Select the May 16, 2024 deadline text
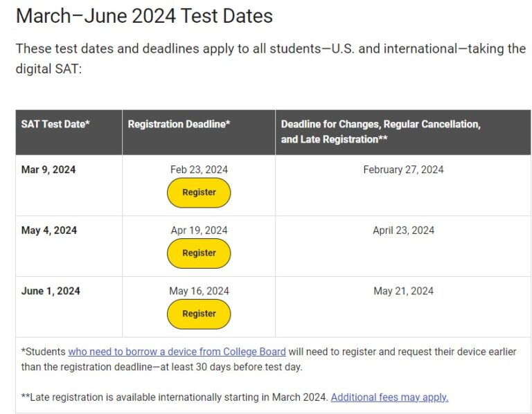Screen dimensions: 532x414 tap(199, 291)
